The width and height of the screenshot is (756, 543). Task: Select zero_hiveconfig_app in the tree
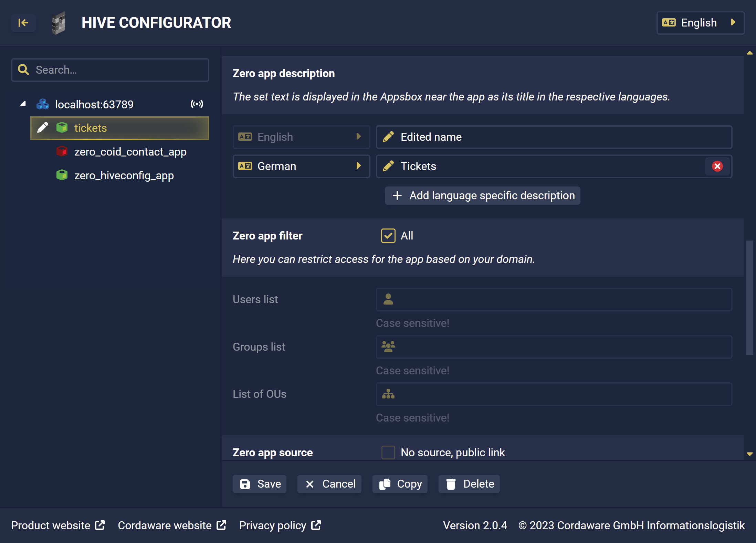point(124,175)
